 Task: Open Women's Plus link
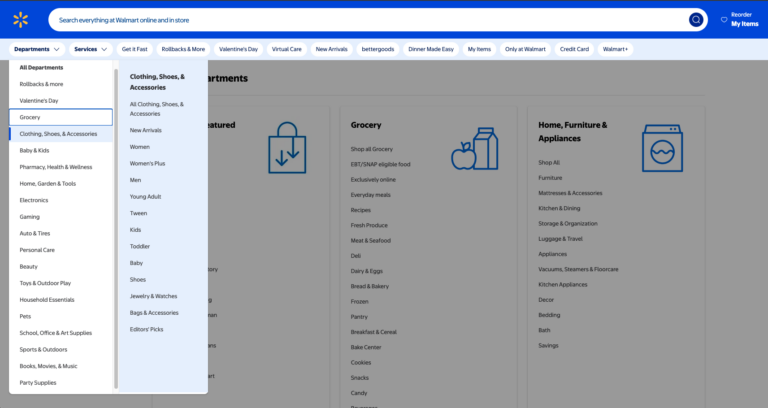tap(147, 164)
